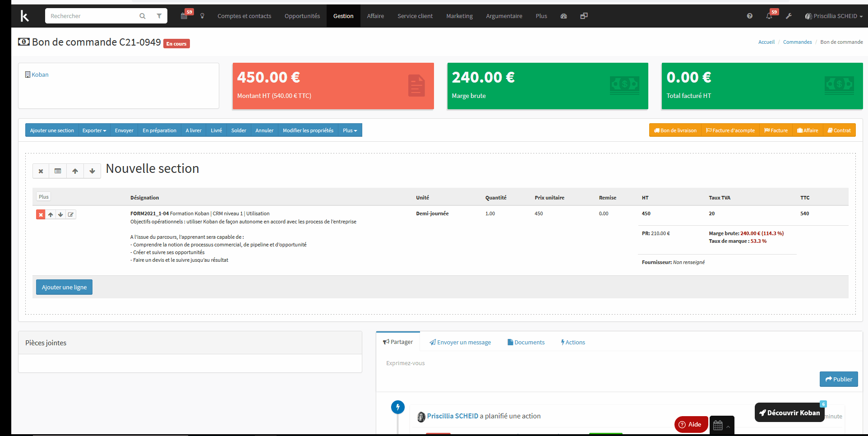Screen dimensions: 868x436
Task: Open the Koban account link
Action: click(x=40, y=74)
